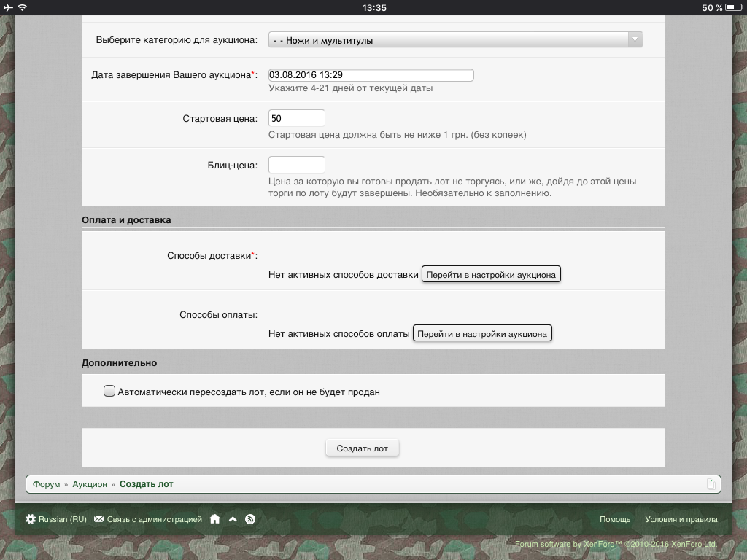Select Russian (RU) language link

pyautogui.click(x=63, y=519)
